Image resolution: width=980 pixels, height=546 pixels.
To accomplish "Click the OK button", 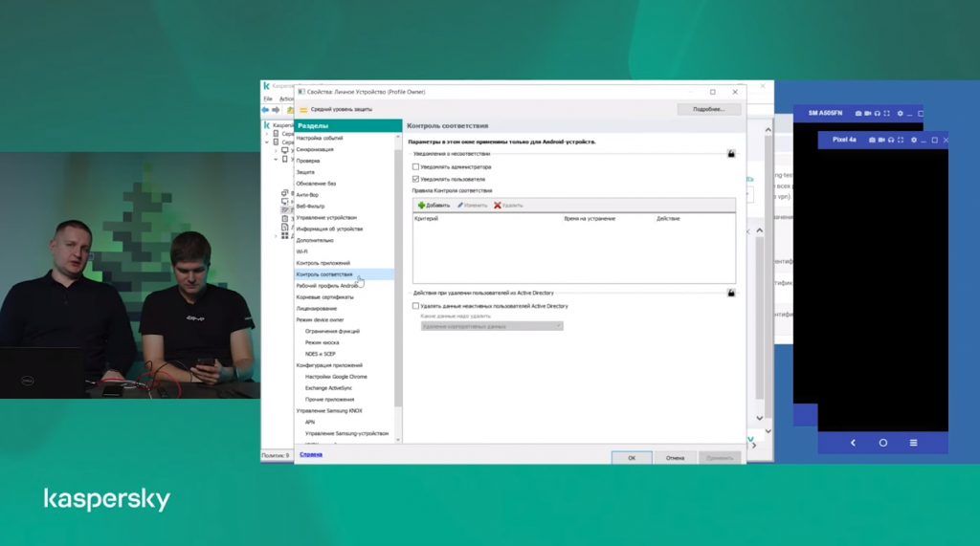I will click(x=632, y=458).
